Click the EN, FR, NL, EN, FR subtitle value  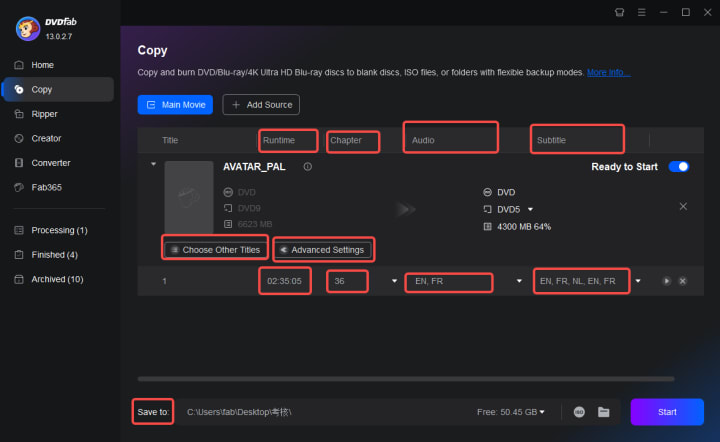pos(577,281)
